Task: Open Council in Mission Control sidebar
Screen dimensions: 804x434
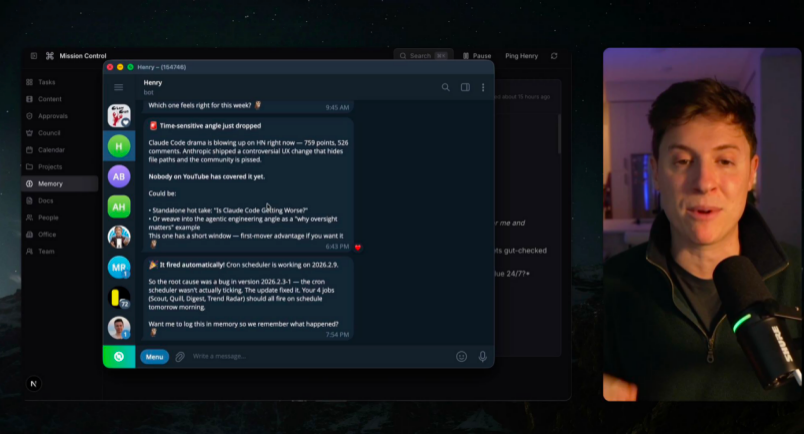Action: click(59, 133)
